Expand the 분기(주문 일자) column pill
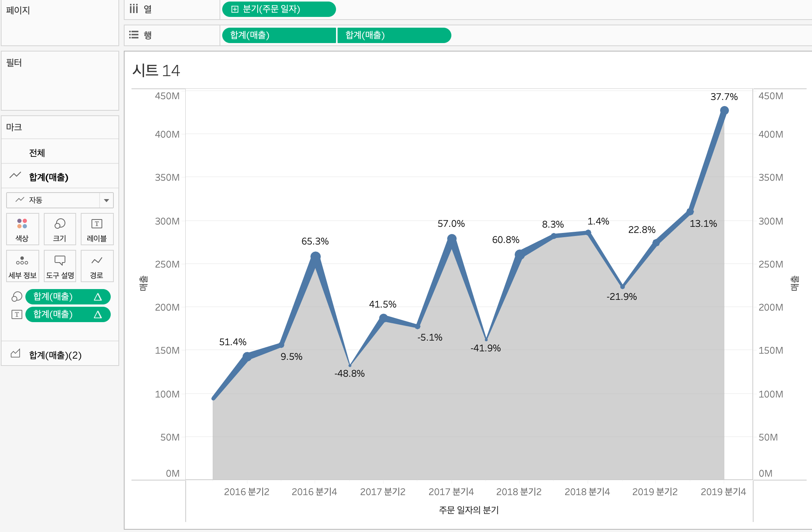The image size is (812, 532). point(235,9)
